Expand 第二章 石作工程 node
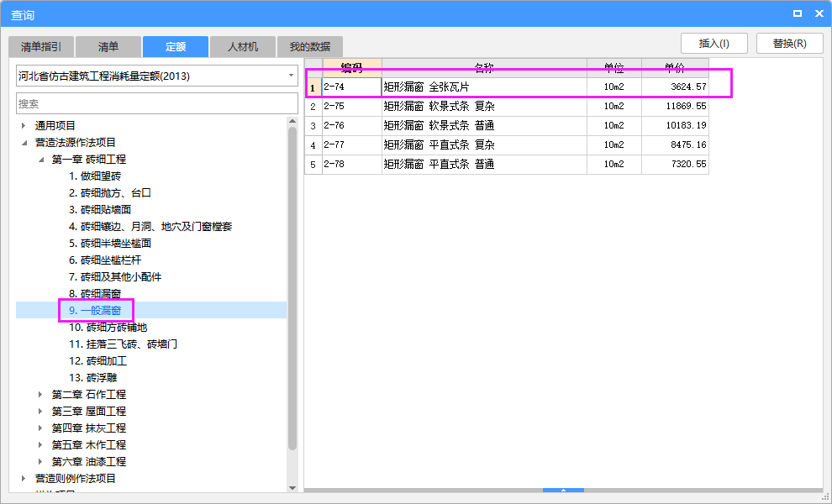This screenshot has height=504, width=832. pos(40,395)
